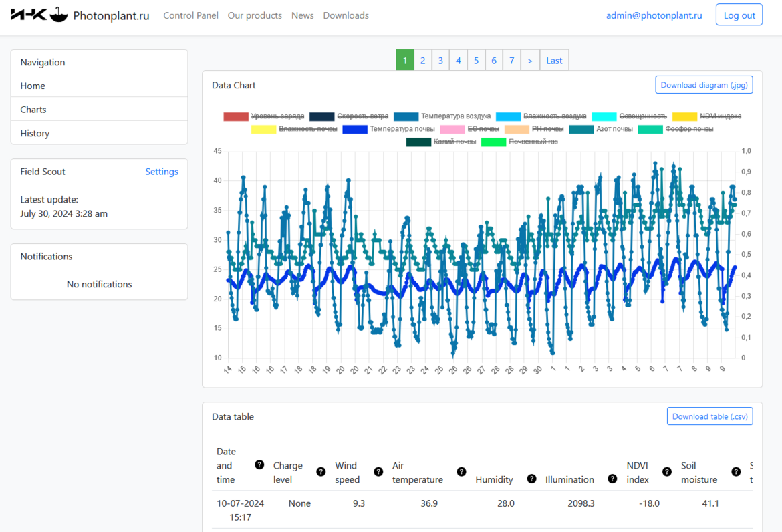Download diagram as jpg

pos(704,85)
